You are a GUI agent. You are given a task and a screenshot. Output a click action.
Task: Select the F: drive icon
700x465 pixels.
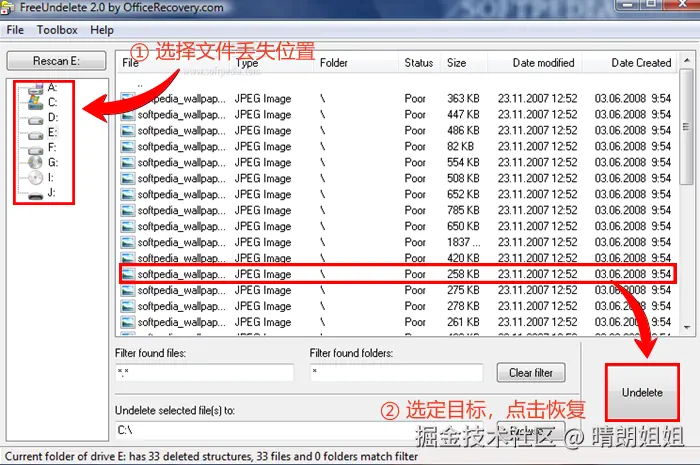point(36,149)
